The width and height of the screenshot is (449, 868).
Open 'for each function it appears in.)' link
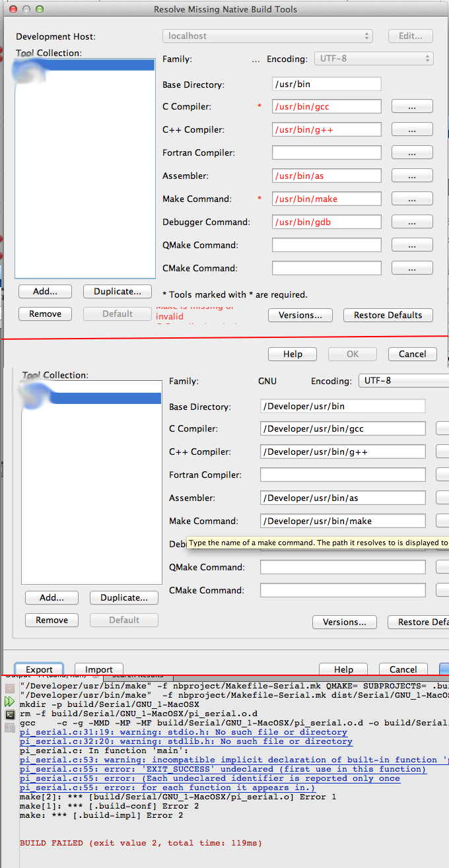[168, 787]
